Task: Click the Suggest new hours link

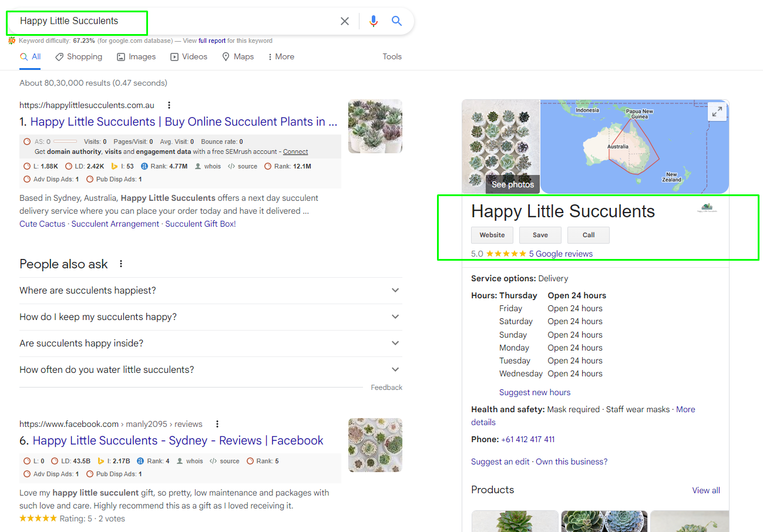Action: tap(535, 393)
